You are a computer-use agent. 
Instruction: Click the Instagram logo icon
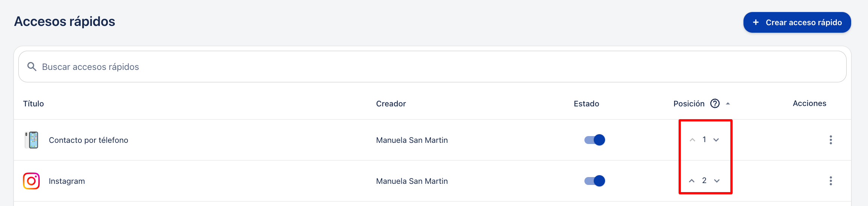click(32, 181)
